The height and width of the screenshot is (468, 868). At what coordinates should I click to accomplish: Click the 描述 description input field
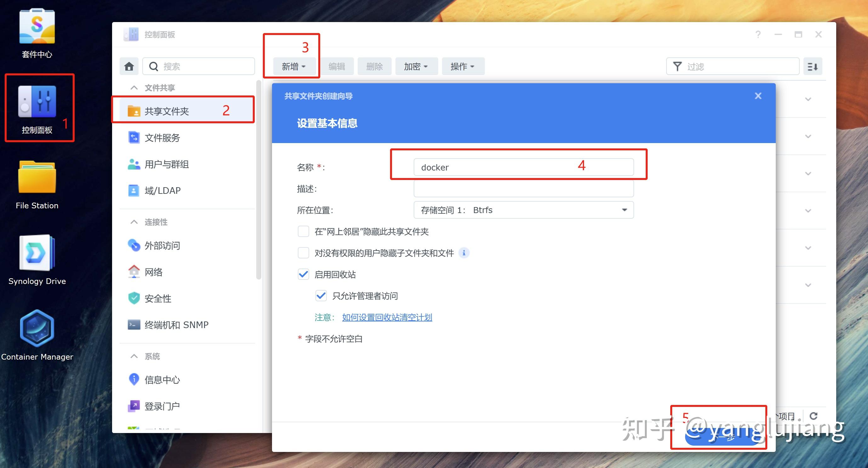pyautogui.click(x=523, y=189)
